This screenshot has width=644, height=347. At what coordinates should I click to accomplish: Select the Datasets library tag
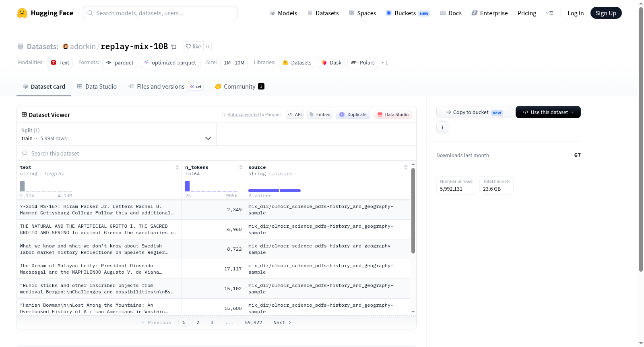pyautogui.click(x=297, y=62)
